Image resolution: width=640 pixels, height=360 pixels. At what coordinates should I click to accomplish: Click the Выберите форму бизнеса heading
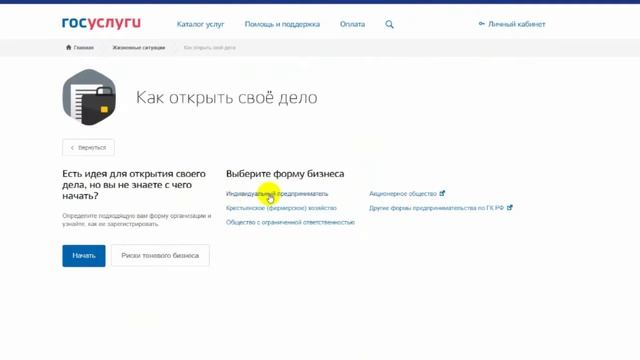(x=285, y=174)
